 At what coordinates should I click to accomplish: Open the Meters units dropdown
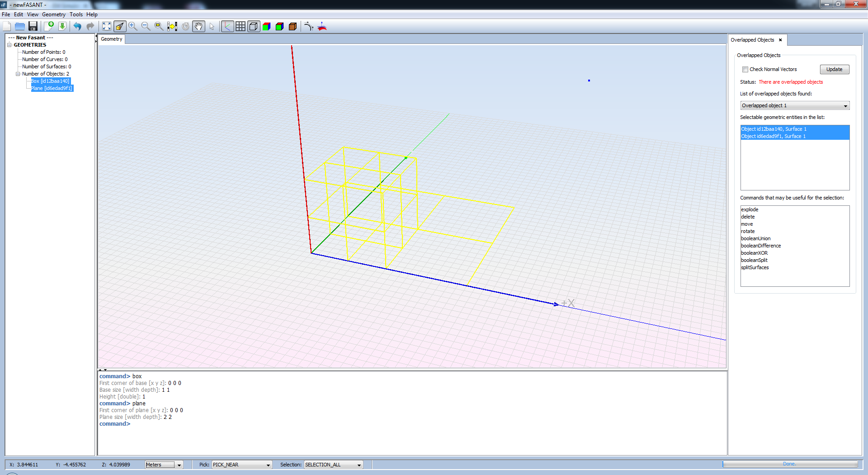pos(164,465)
